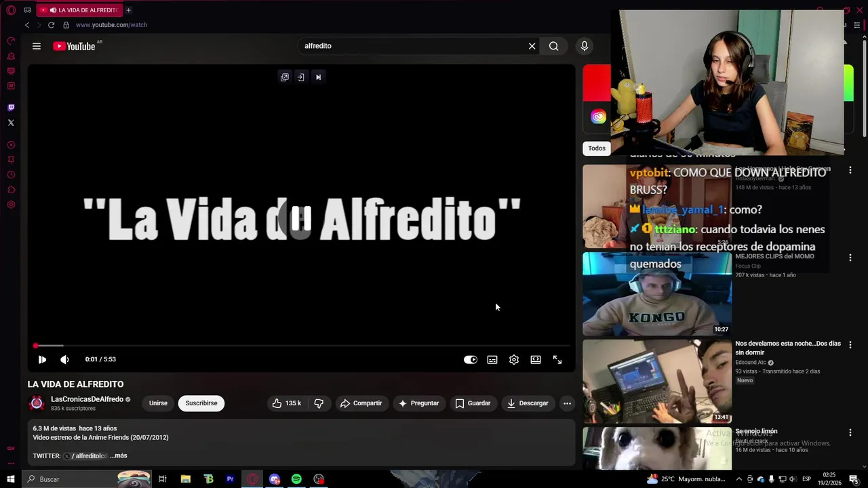Open the Opera GX menu logo

click(x=11, y=10)
